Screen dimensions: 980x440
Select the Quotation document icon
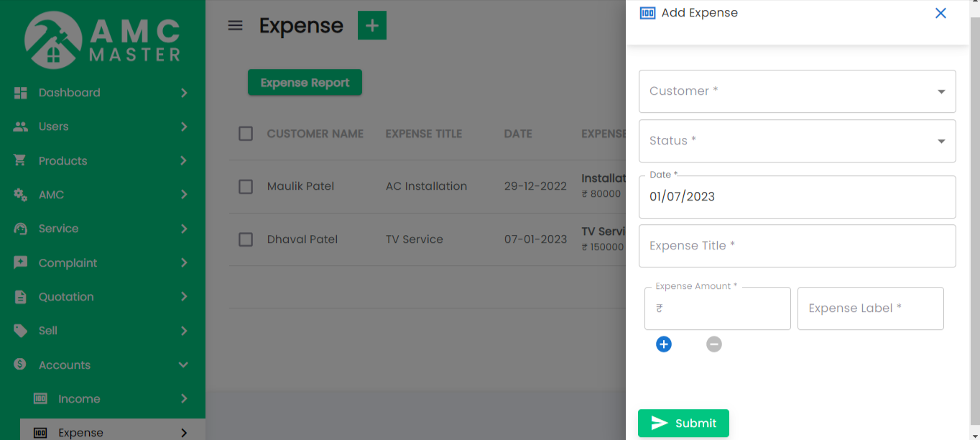click(20, 296)
